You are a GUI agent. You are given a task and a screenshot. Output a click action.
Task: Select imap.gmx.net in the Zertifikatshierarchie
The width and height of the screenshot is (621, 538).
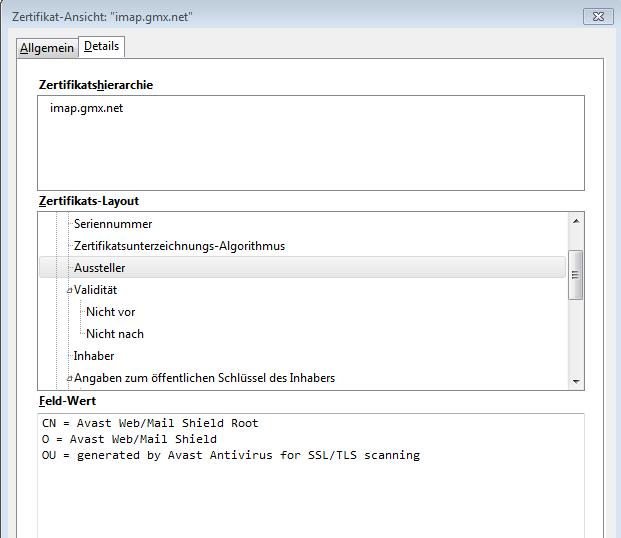[x=86, y=108]
